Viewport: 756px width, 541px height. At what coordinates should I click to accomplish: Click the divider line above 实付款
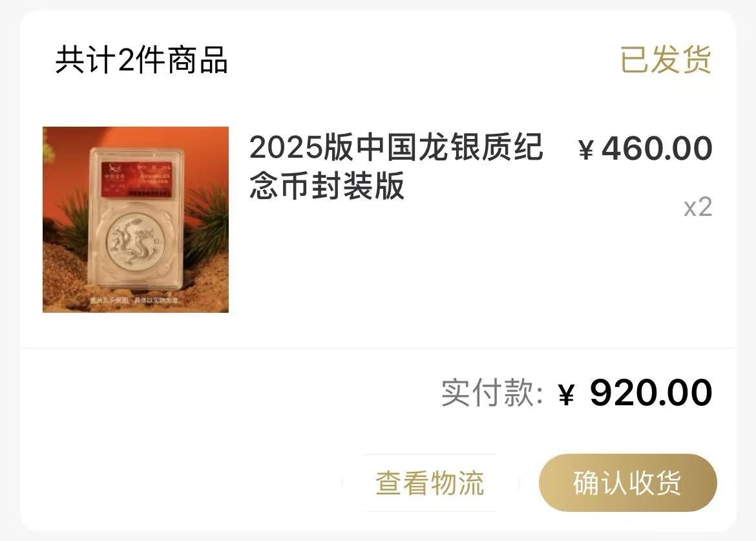pyautogui.click(x=377, y=348)
